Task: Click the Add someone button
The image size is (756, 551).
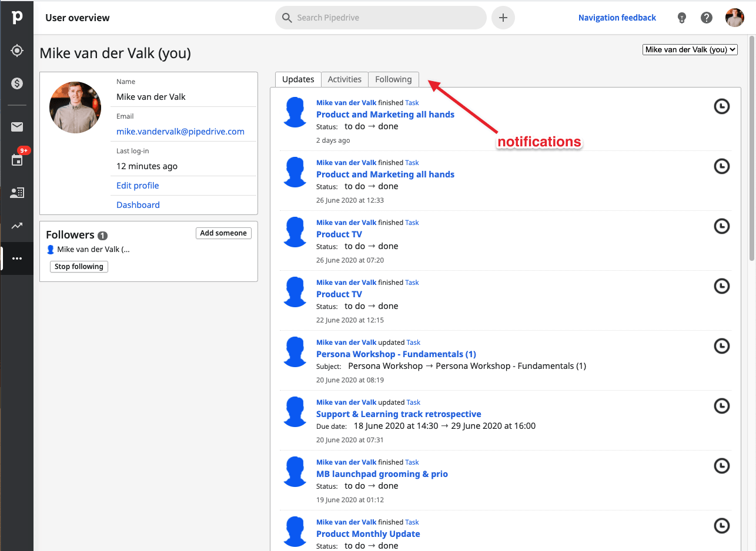Action: point(223,233)
